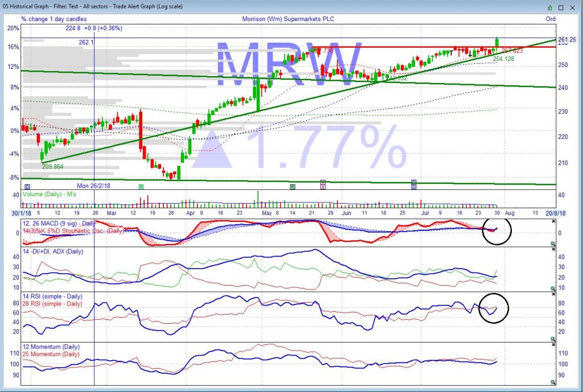
Task: Click the 262.1 cursor price label
Action: (87, 42)
